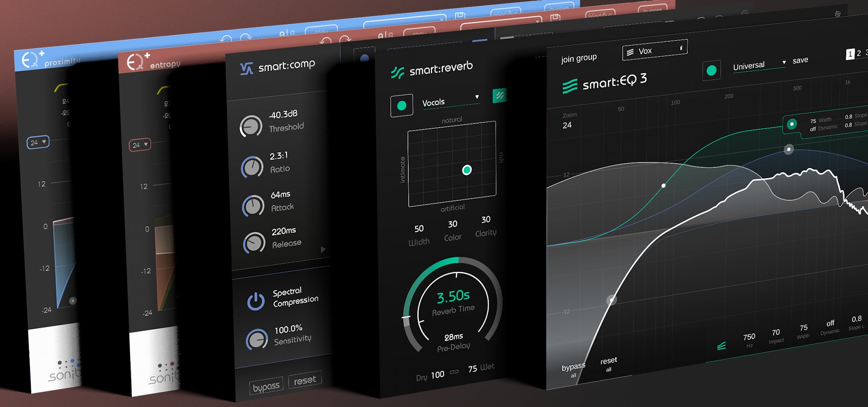Viewport: 868px width, 407px height.
Task: Enable the green learning button in smart:reverb
Action: [402, 105]
